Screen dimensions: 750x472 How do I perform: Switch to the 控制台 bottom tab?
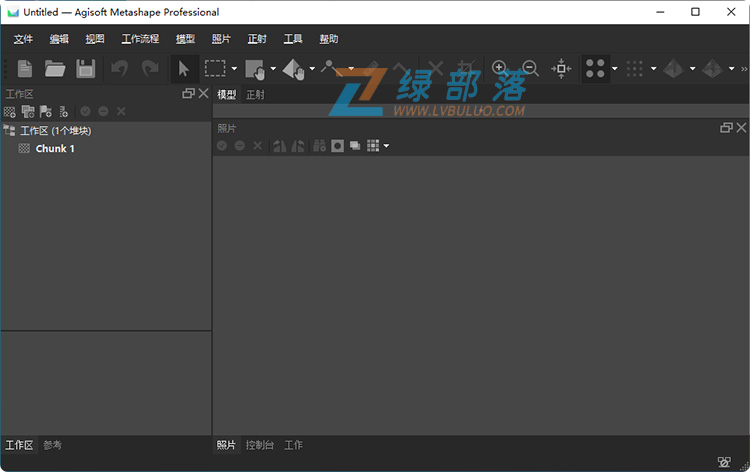click(260, 445)
